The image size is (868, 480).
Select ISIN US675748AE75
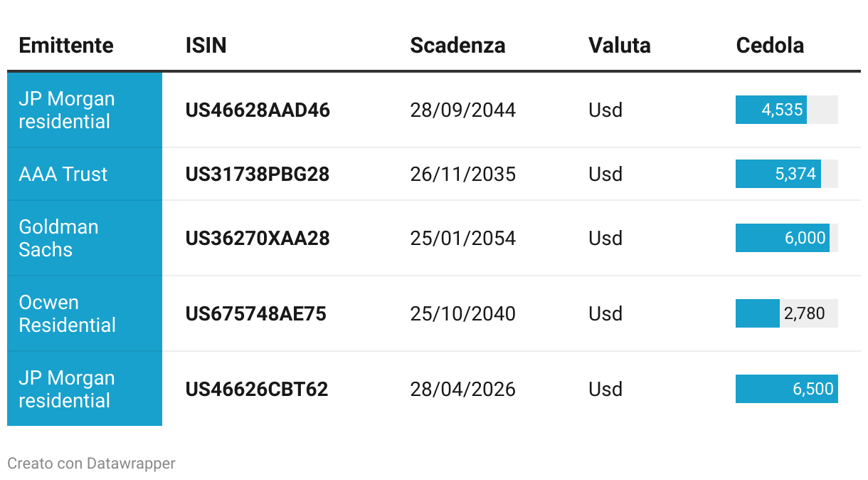click(x=255, y=314)
